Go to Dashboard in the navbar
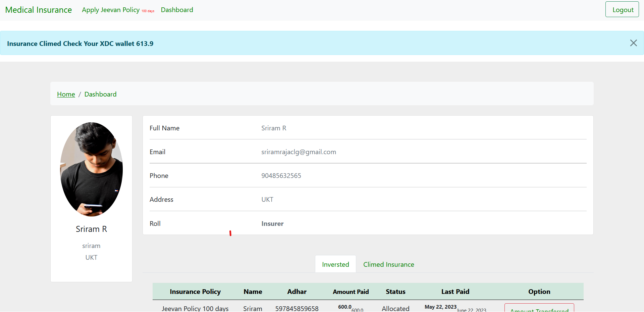 [177, 10]
